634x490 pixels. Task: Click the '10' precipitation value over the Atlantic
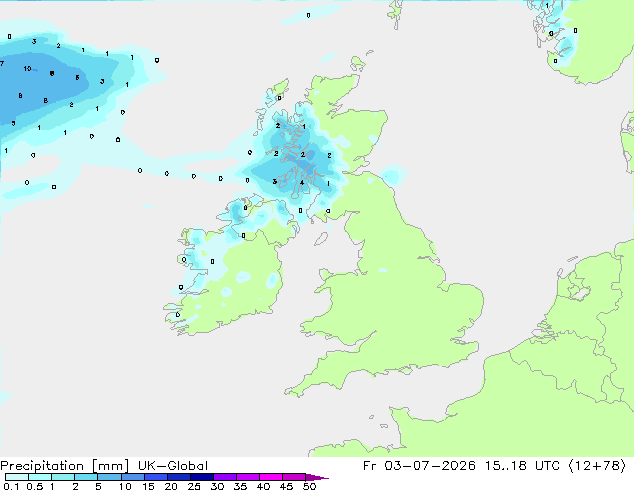(x=27, y=69)
